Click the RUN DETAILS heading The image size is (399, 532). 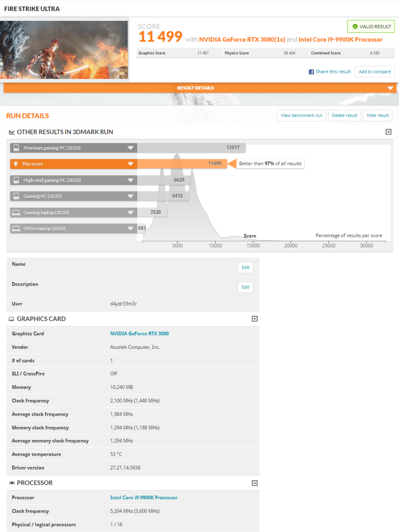tap(28, 116)
